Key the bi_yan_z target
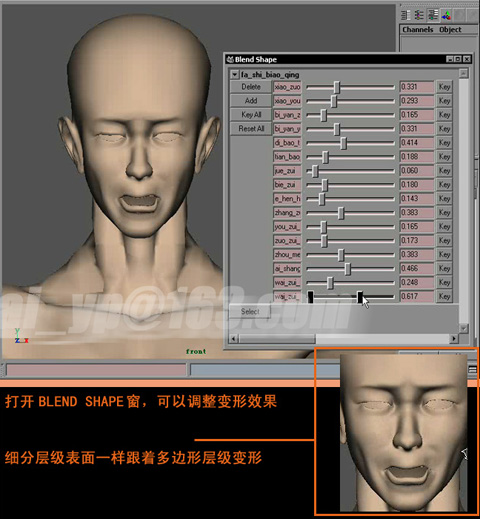 (444, 115)
